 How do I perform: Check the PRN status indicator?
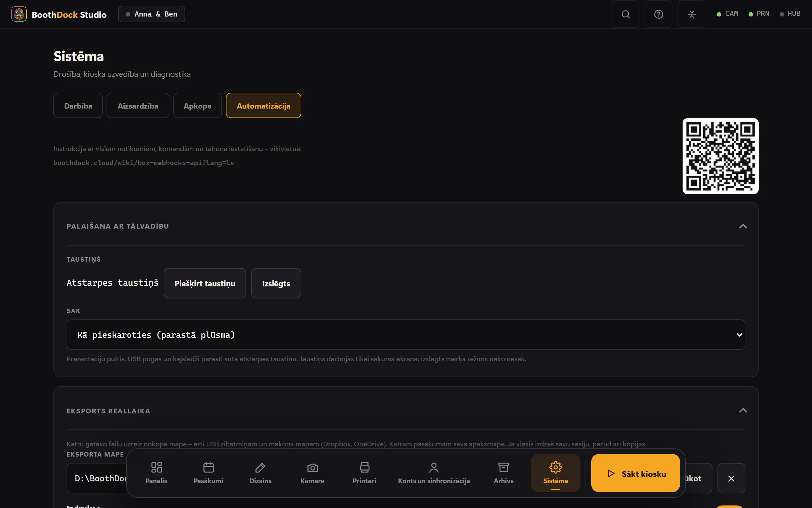pyautogui.click(x=759, y=14)
